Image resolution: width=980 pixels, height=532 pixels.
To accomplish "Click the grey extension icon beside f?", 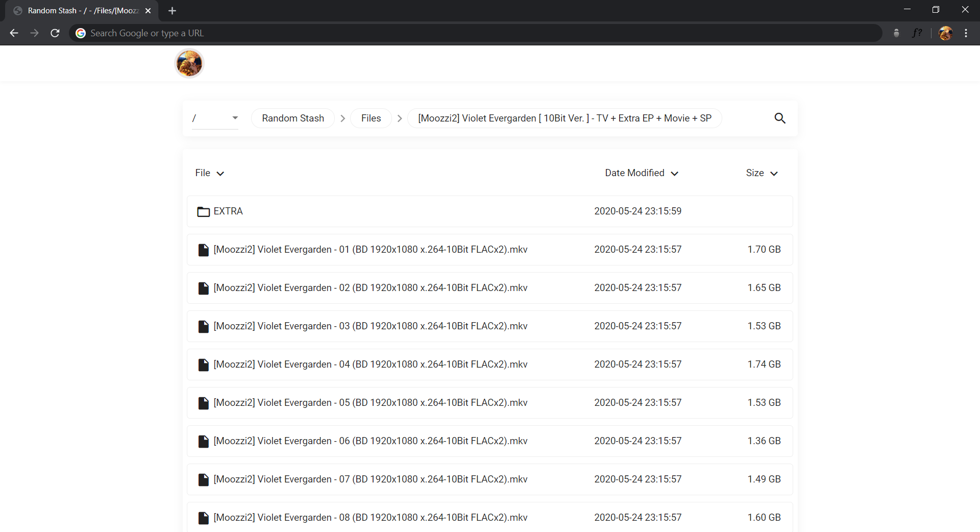I will (896, 33).
